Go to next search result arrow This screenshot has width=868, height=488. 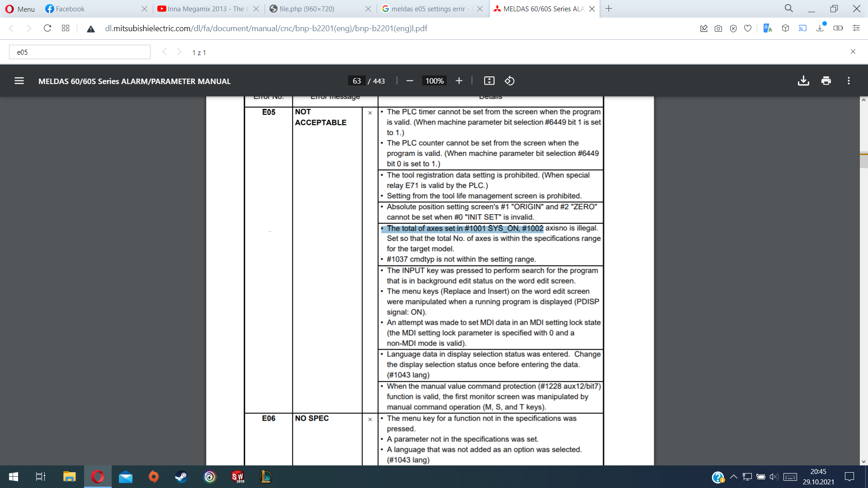pyautogui.click(x=179, y=52)
